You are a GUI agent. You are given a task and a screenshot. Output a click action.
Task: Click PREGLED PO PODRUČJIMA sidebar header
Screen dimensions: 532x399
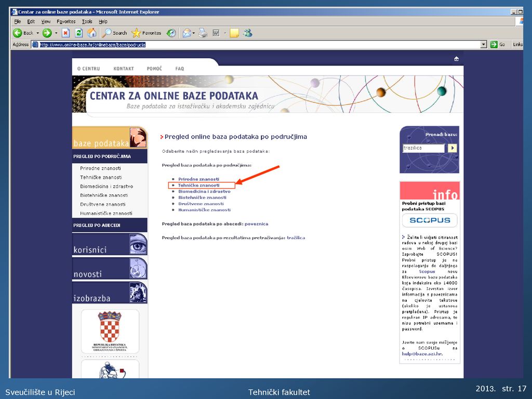110,156
